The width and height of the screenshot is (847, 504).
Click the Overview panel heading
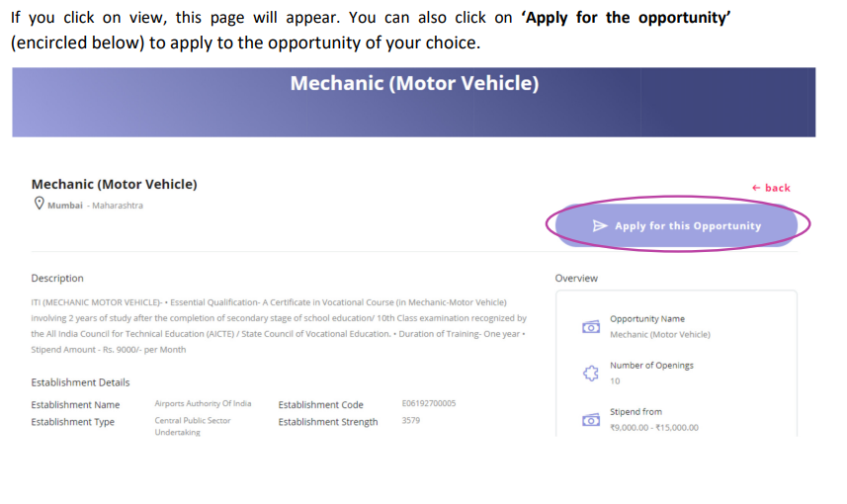click(576, 279)
